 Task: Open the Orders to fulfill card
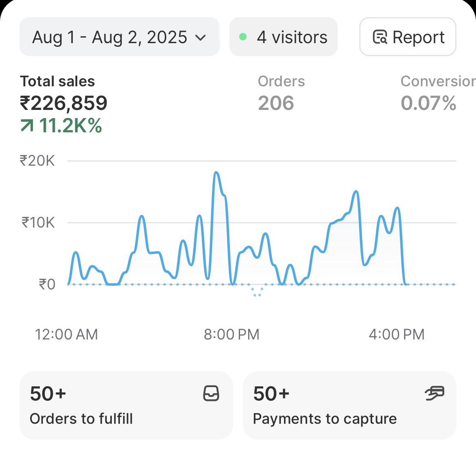(x=126, y=405)
